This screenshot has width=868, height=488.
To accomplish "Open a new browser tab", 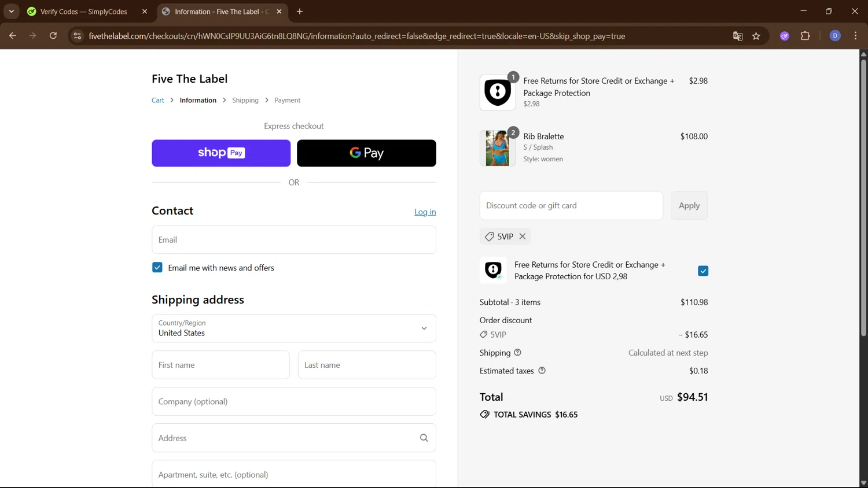I will tap(300, 12).
